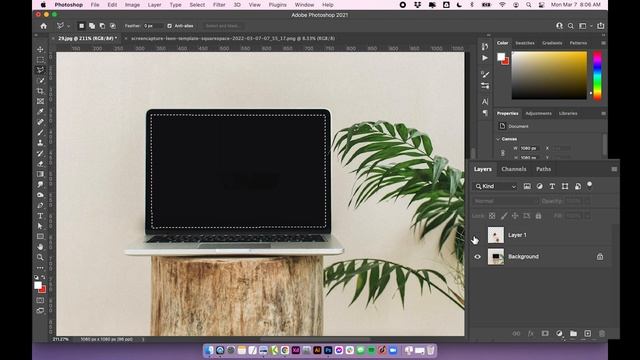The image size is (640, 360).
Task: Select the Eraser tool
Action: tap(40, 164)
